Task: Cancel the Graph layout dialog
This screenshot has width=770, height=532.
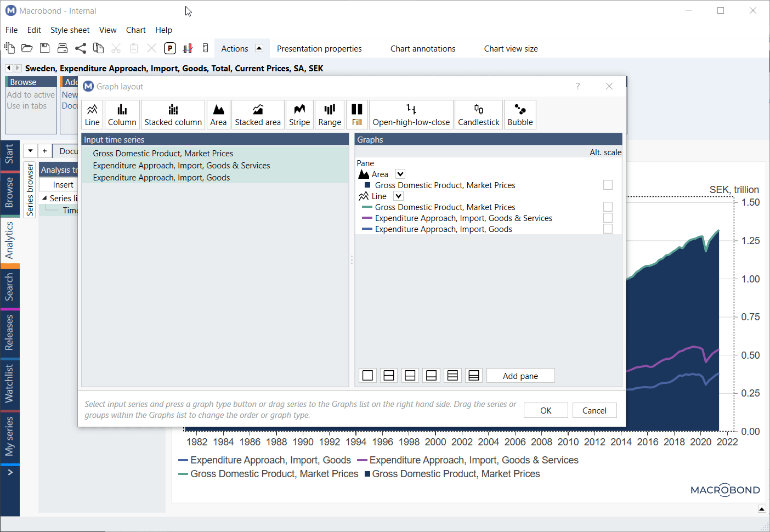Action: [595, 410]
